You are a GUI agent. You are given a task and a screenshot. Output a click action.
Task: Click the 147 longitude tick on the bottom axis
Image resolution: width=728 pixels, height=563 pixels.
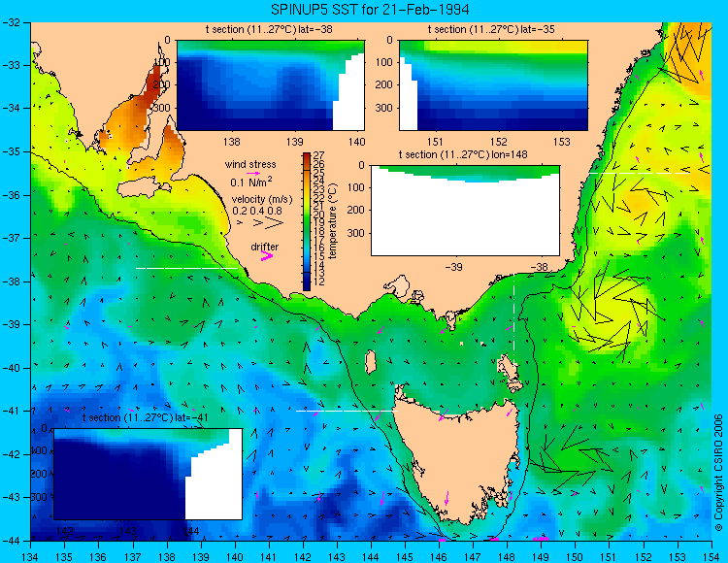473,557
